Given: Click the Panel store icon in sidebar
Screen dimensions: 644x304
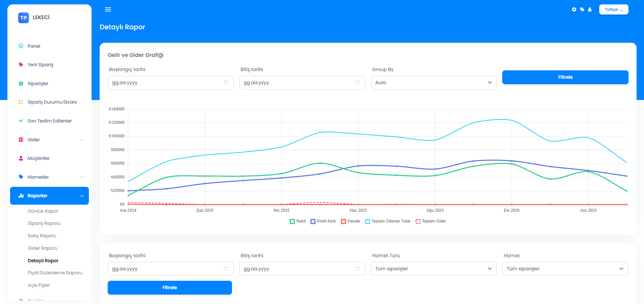Looking at the screenshot, I should pos(21,46).
